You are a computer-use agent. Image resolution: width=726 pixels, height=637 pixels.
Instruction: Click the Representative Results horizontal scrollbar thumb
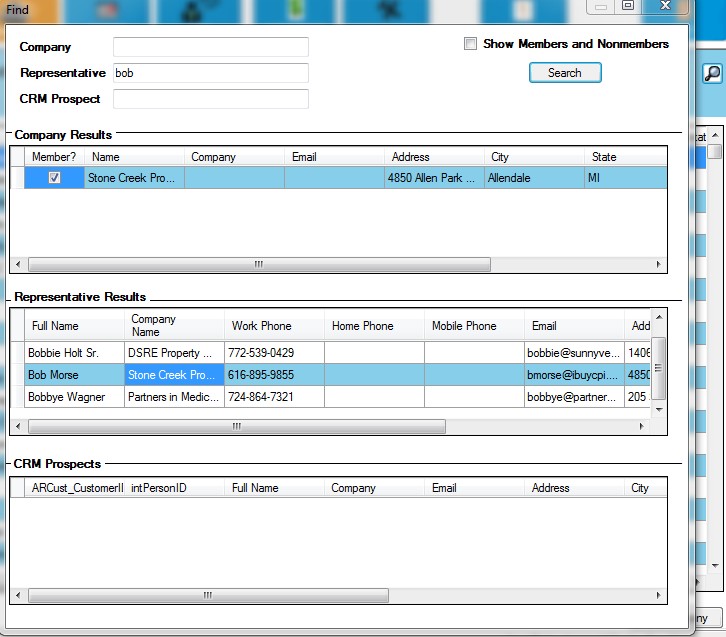(237, 426)
